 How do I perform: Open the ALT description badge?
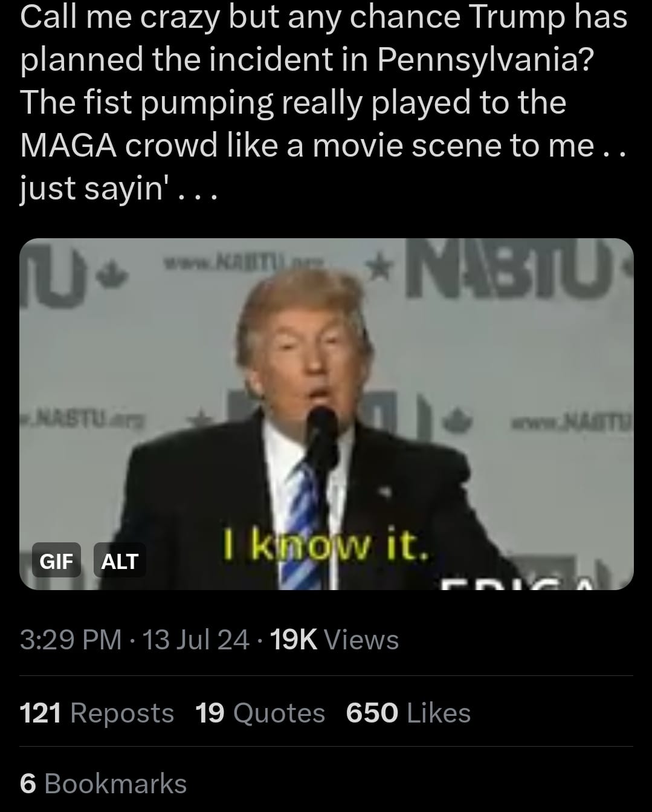[x=120, y=560]
